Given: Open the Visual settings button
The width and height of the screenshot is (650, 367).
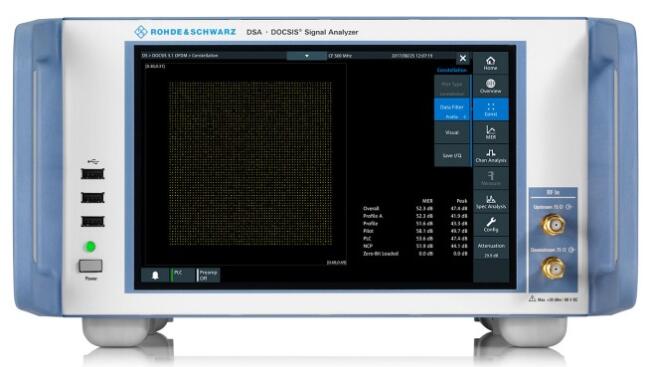Looking at the screenshot, I should [x=452, y=133].
